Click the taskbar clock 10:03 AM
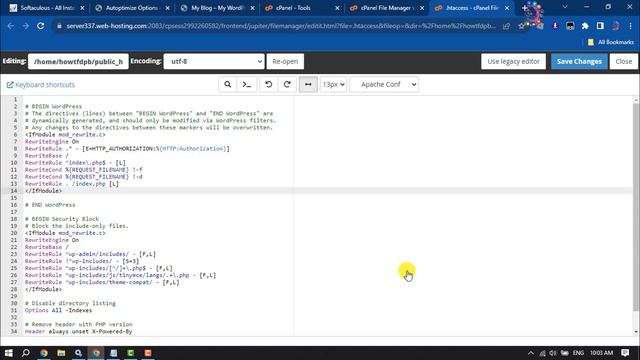Screen dimensions: 640x360 (x=601, y=353)
